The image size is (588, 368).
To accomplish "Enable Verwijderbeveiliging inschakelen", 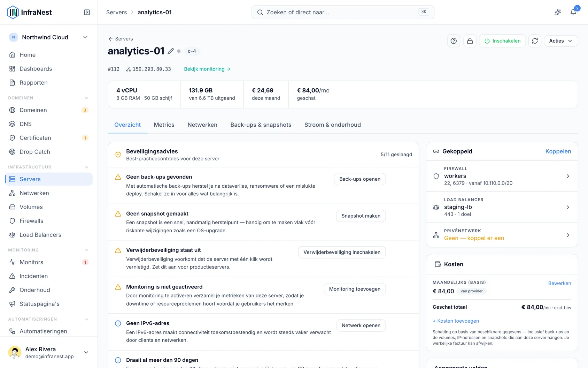I will 342,252.
